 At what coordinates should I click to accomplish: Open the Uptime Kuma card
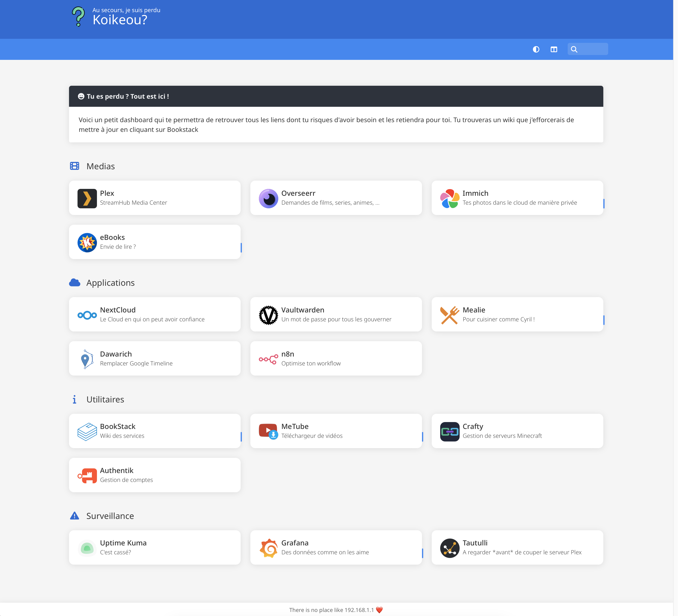tap(155, 547)
